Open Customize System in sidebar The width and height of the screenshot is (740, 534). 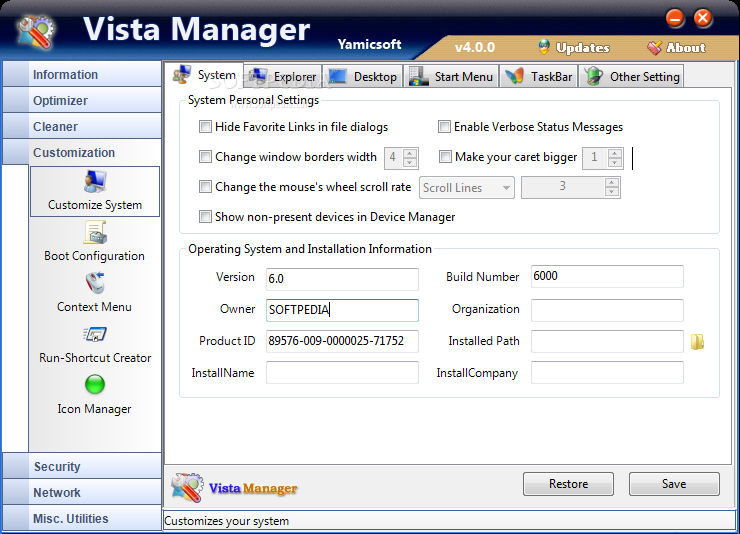coord(95,192)
